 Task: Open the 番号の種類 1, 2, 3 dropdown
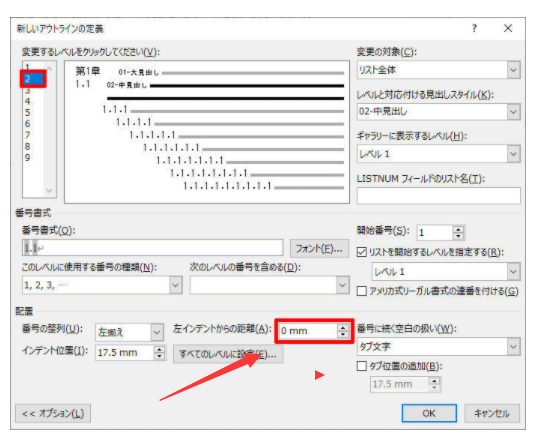[x=175, y=285]
